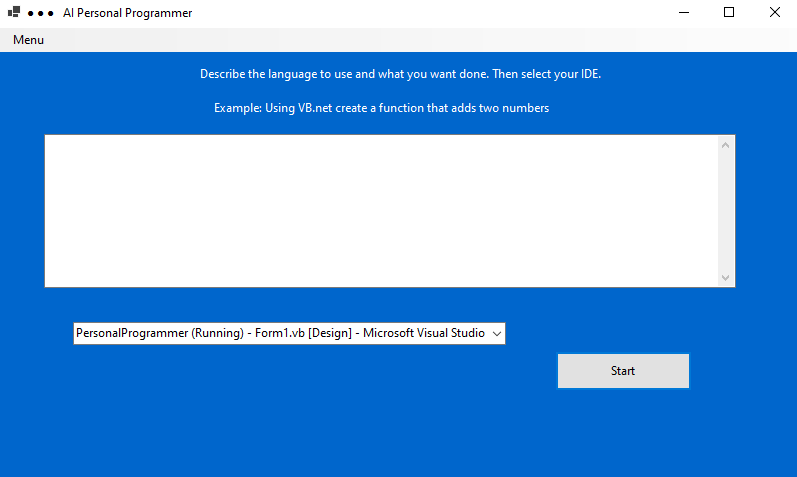
Task: Expand the IDE selection dropdown arrow
Action: pos(497,334)
